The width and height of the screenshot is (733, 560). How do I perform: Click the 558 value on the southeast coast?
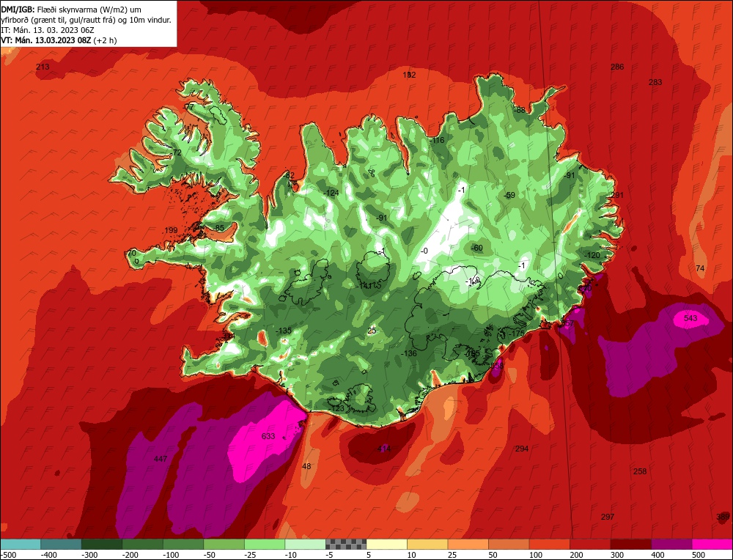pyautogui.click(x=497, y=366)
